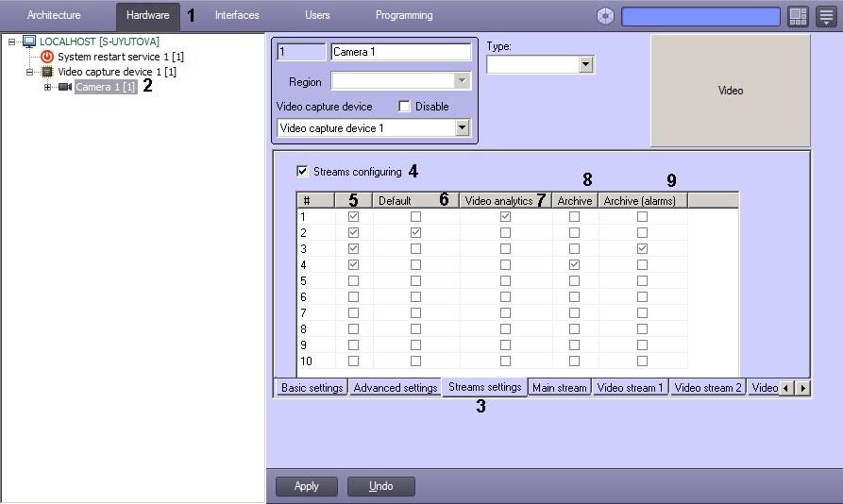Open the hamburger menu icon at top right
Viewport: 843px width, 504px height.
825,16
